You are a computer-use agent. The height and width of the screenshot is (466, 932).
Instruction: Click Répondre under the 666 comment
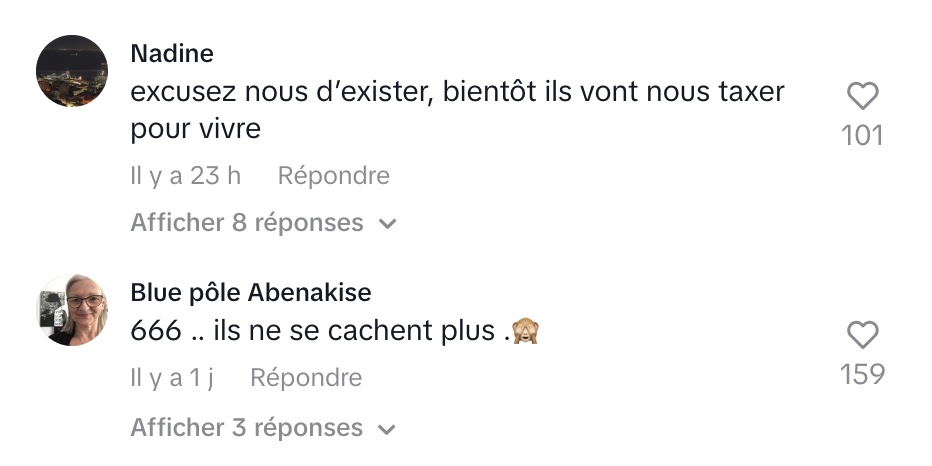(306, 378)
